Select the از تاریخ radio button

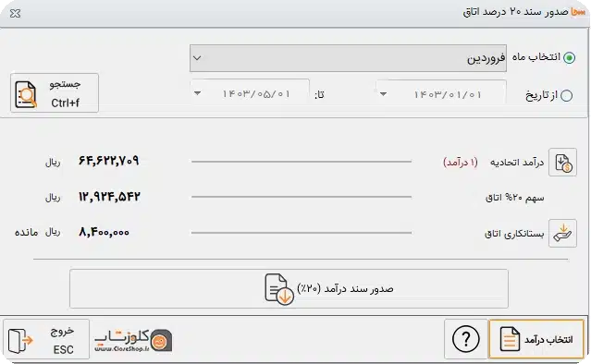[x=566, y=95]
